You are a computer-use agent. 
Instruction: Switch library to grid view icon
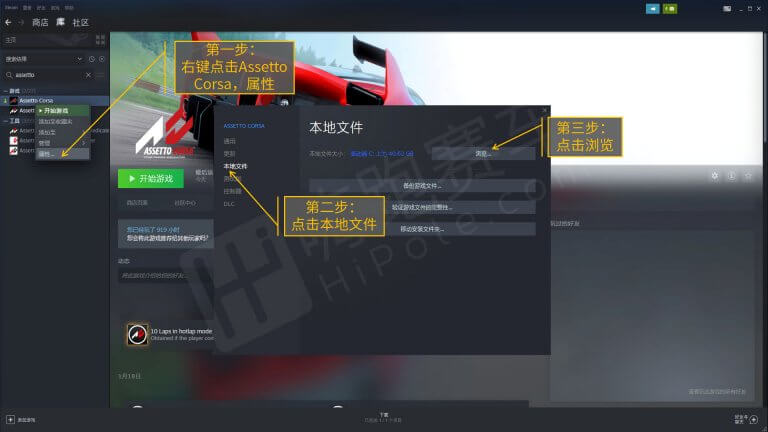point(100,40)
